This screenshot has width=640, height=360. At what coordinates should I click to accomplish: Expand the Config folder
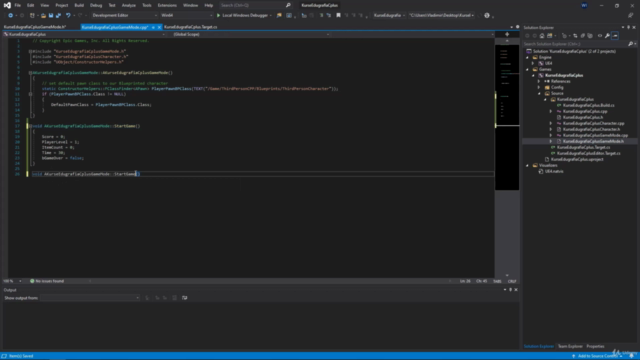click(539, 87)
